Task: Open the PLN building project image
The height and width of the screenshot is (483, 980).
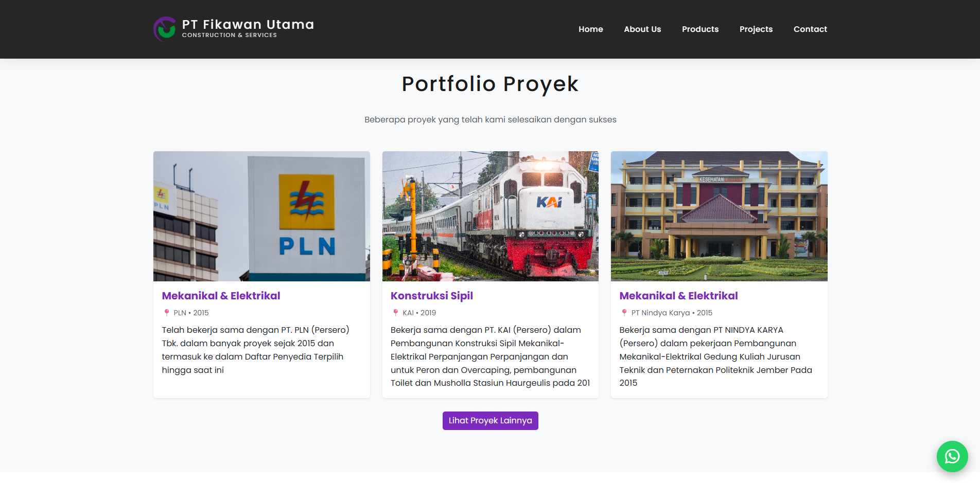Action: pyautogui.click(x=261, y=216)
